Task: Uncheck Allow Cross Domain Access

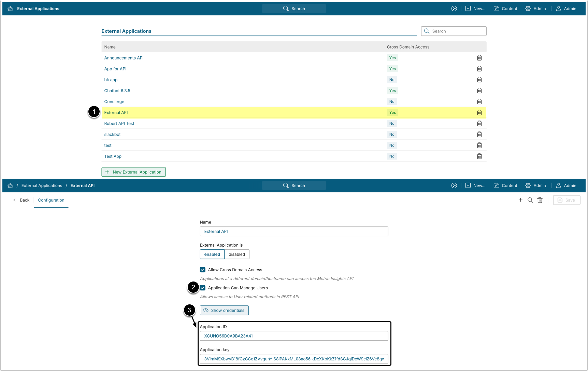Action: tap(203, 270)
